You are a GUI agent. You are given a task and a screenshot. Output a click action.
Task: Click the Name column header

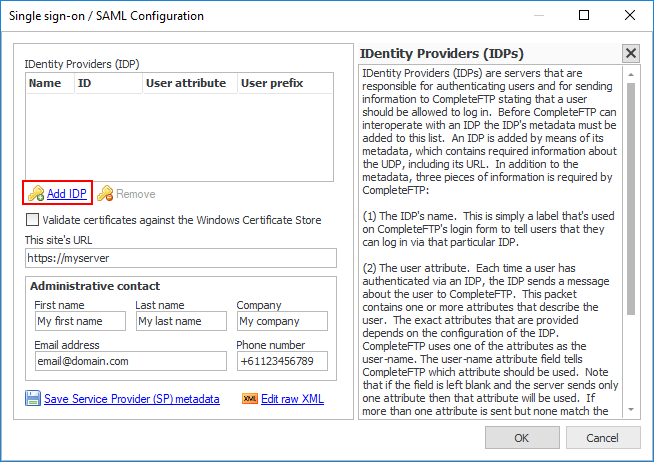click(x=48, y=84)
